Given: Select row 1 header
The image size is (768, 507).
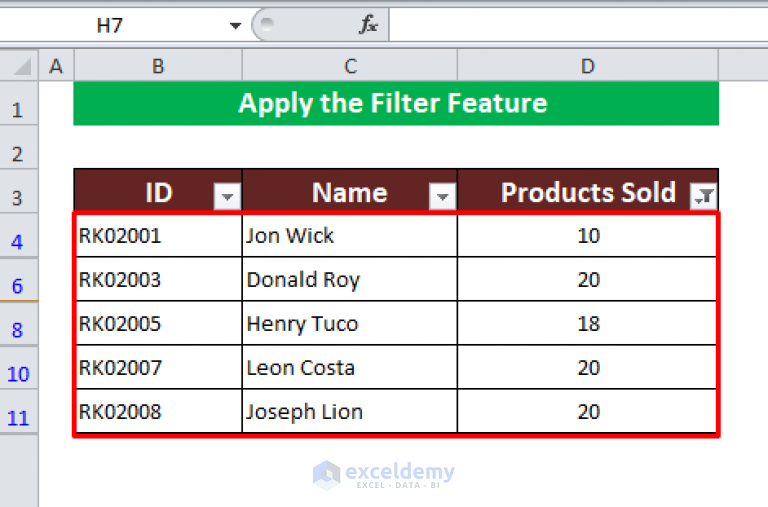Looking at the screenshot, I should [19, 104].
